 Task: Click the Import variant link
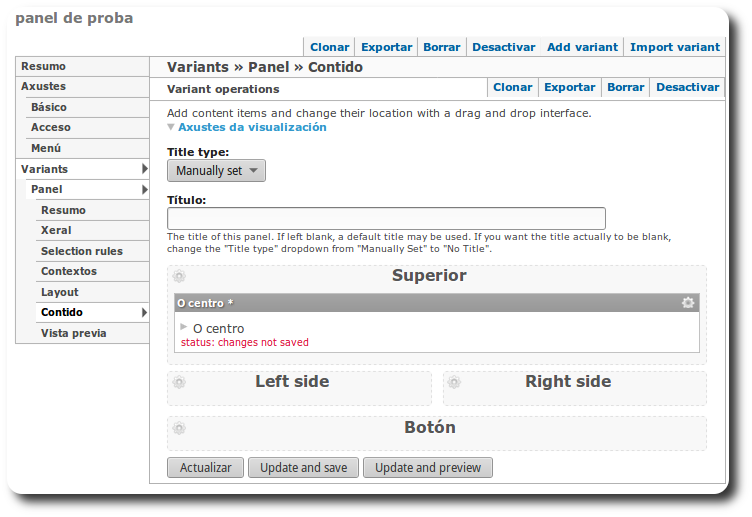click(674, 47)
